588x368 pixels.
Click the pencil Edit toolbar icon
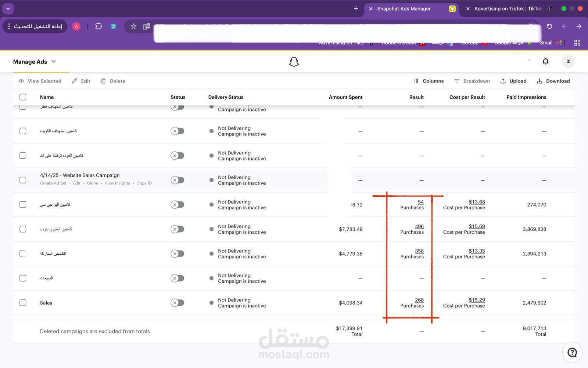pos(75,81)
